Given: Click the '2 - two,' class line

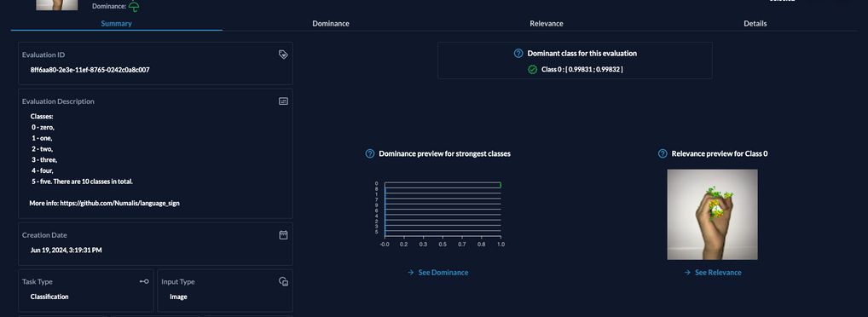Looking at the screenshot, I should [42, 149].
